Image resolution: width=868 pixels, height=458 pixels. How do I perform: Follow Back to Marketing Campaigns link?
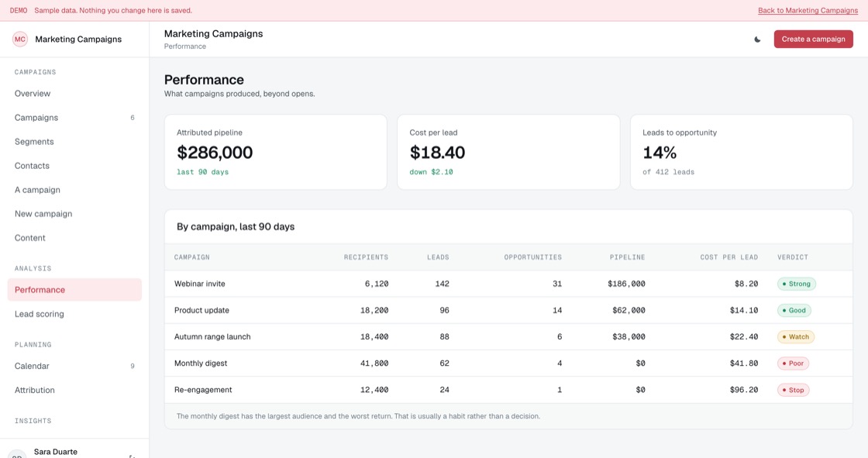[808, 11]
